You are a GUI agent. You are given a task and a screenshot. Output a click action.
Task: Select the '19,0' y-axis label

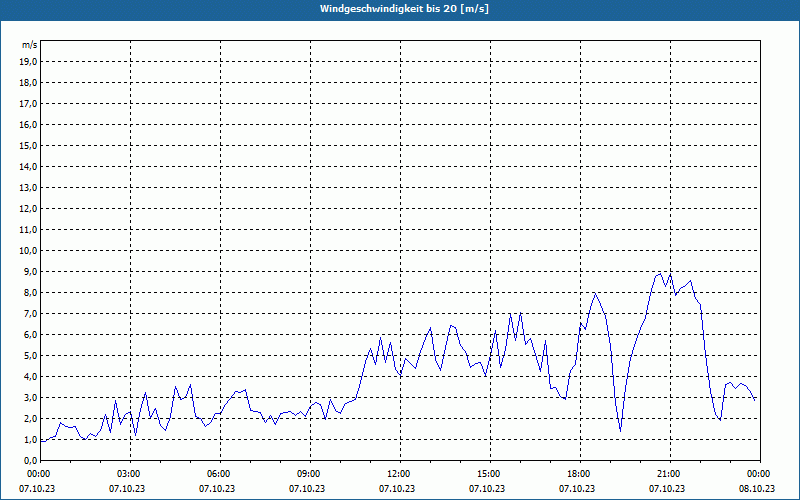28,62
